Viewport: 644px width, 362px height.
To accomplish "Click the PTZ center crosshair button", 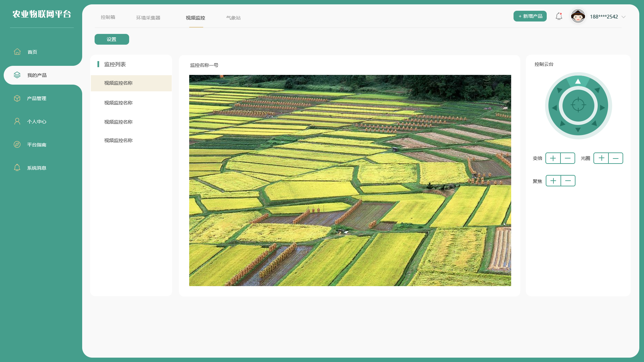I will 578,105.
